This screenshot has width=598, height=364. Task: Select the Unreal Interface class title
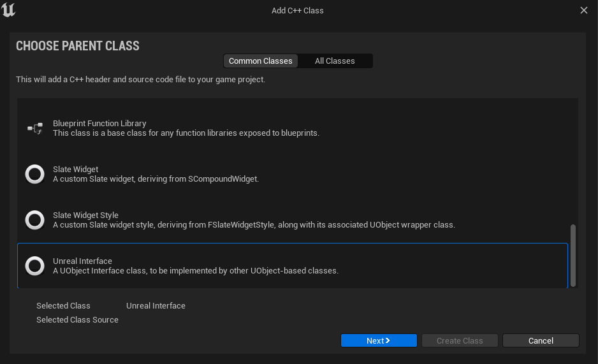[82, 261]
